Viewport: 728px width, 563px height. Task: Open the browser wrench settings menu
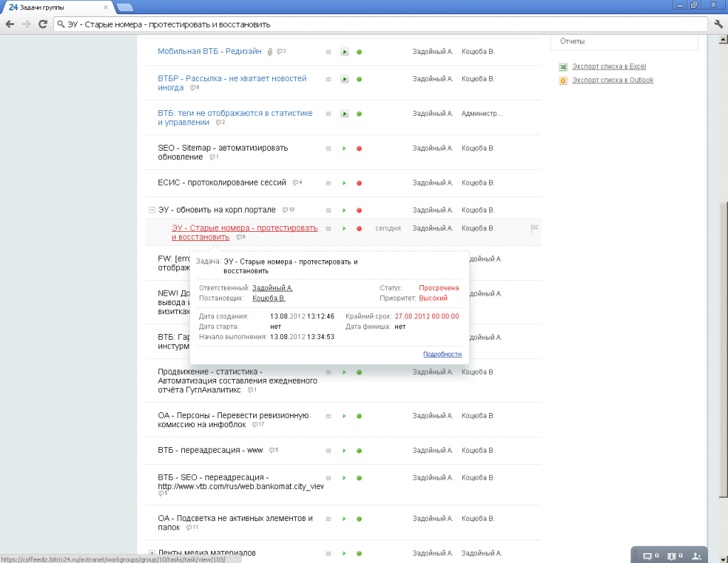coord(718,24)
